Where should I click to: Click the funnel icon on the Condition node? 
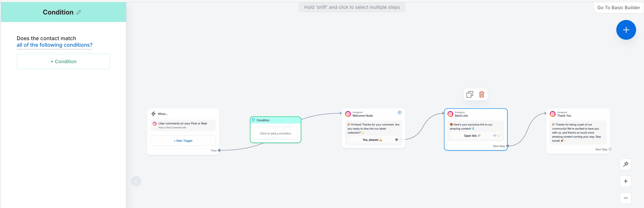coord(253,120)
